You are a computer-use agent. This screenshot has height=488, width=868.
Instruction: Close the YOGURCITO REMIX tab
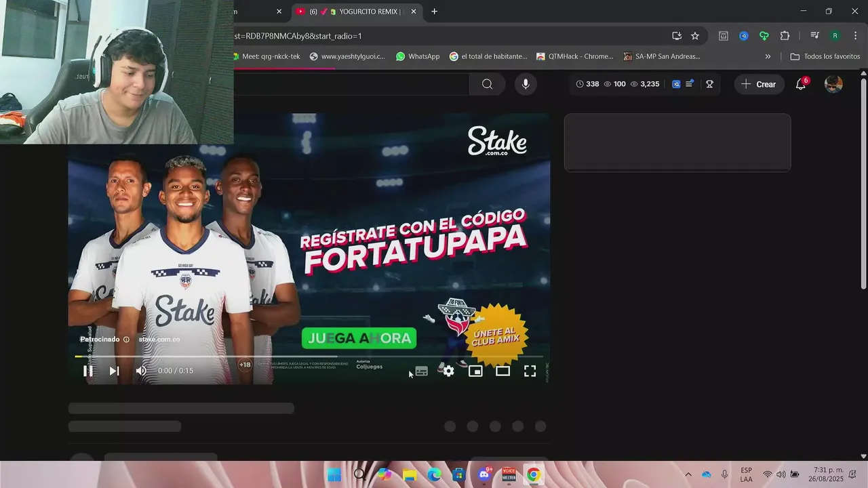point(414,12)
